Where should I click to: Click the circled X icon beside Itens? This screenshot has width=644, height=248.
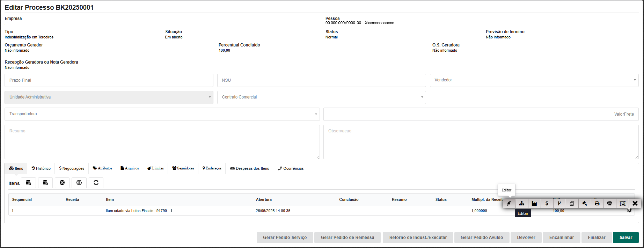[x=62, y=183]
